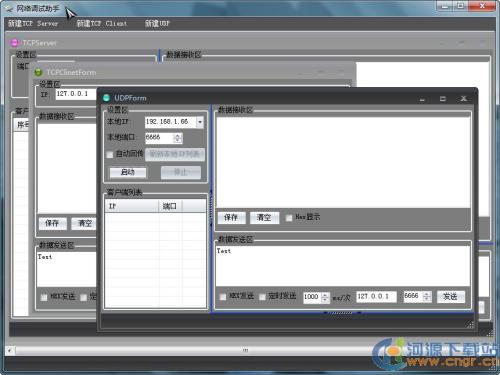Click the 发送 button in UDPForm
This screenshot has width=500, height=375.
(x=451, y=296)
